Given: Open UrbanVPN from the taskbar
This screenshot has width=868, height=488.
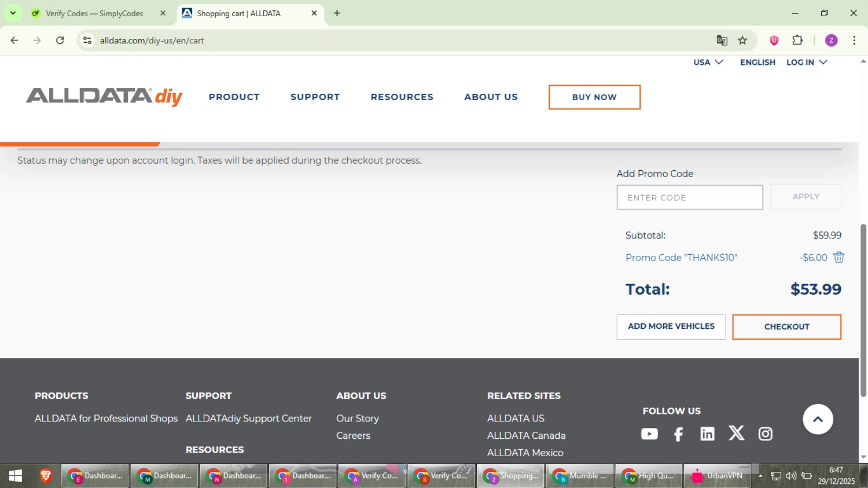Looking at the screenshot, I should 717,476.
